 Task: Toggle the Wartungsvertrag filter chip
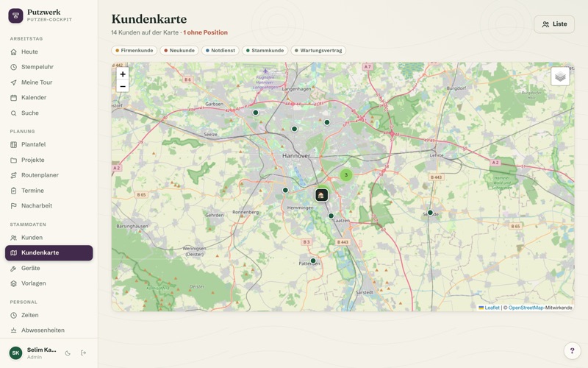[318, 50]
